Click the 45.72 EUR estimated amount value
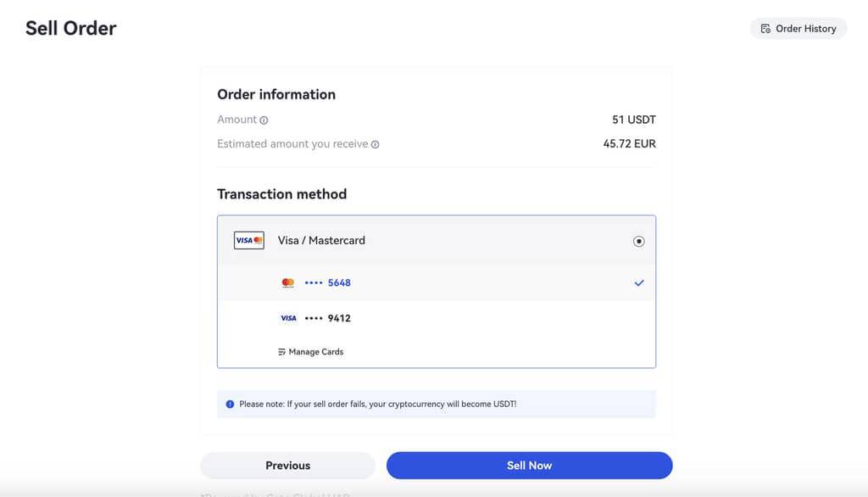Viewport: 868px width, 497px height. (629, 144)
